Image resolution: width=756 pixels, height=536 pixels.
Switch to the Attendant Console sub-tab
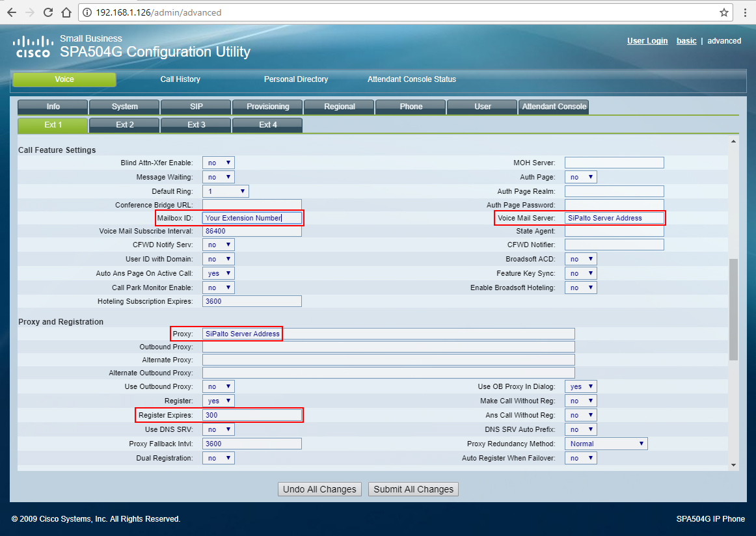coord(554,107)
